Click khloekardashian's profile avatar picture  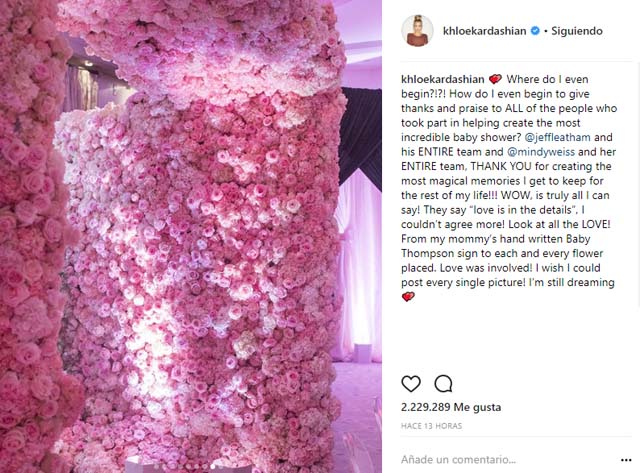point(417,31)
